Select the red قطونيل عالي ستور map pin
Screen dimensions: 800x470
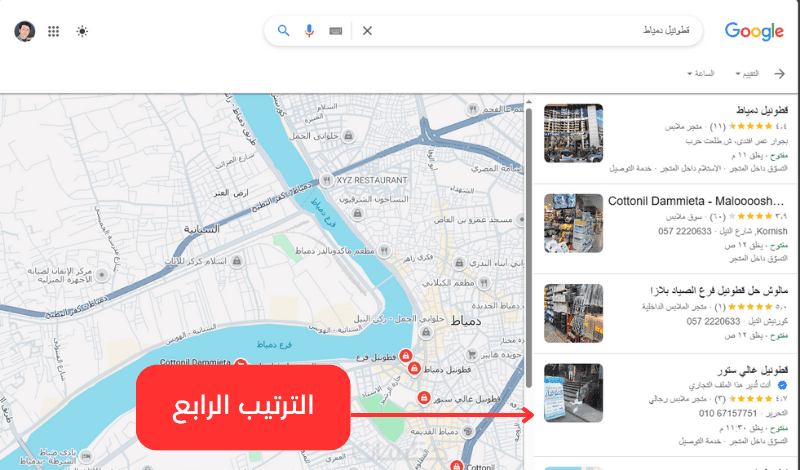tap(423, 397)
